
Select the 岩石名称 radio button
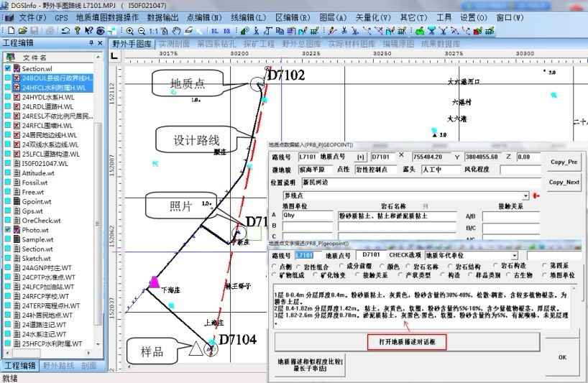(408, 267)
